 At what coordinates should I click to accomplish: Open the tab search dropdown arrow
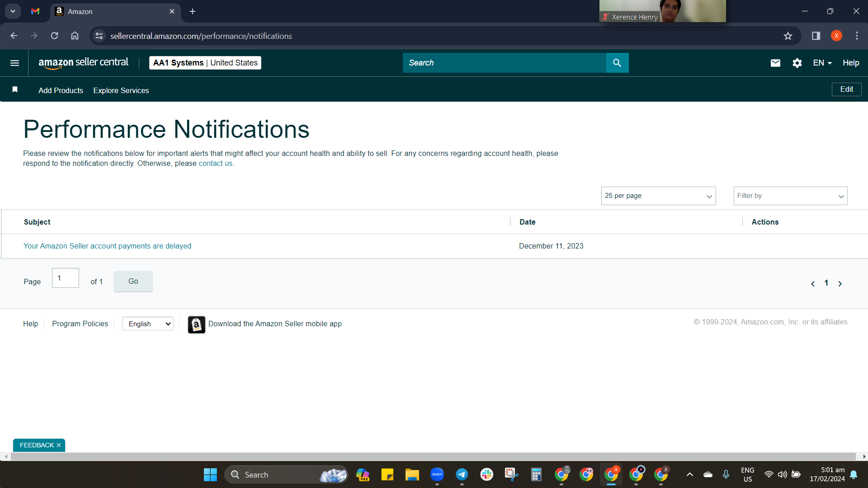pos(13,11)
